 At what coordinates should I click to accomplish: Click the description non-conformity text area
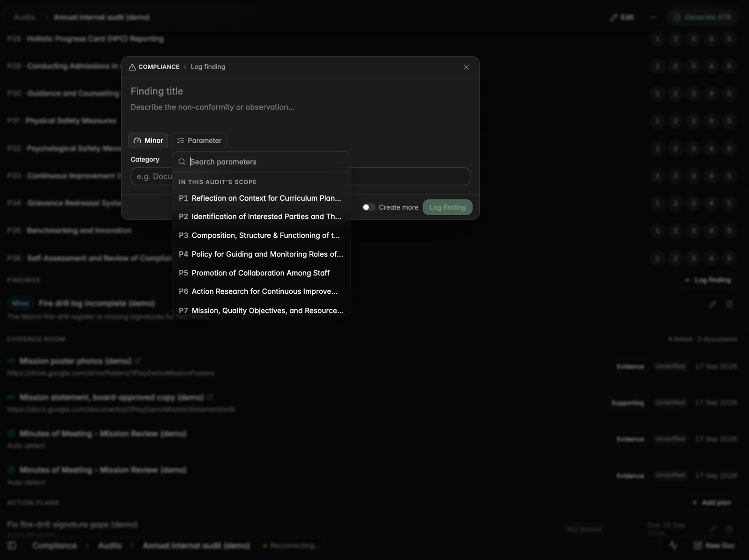point(300,107)
